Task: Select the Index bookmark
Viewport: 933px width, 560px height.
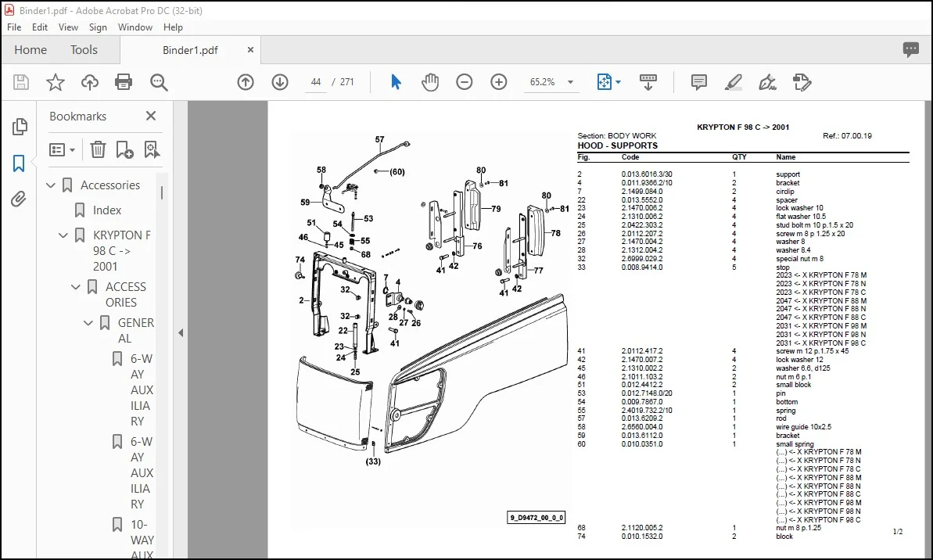Action: (x=107, y=210)
